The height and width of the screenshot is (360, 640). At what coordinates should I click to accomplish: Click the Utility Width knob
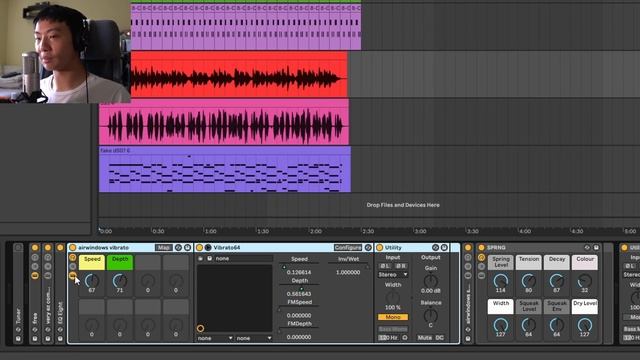coord(393,297)
